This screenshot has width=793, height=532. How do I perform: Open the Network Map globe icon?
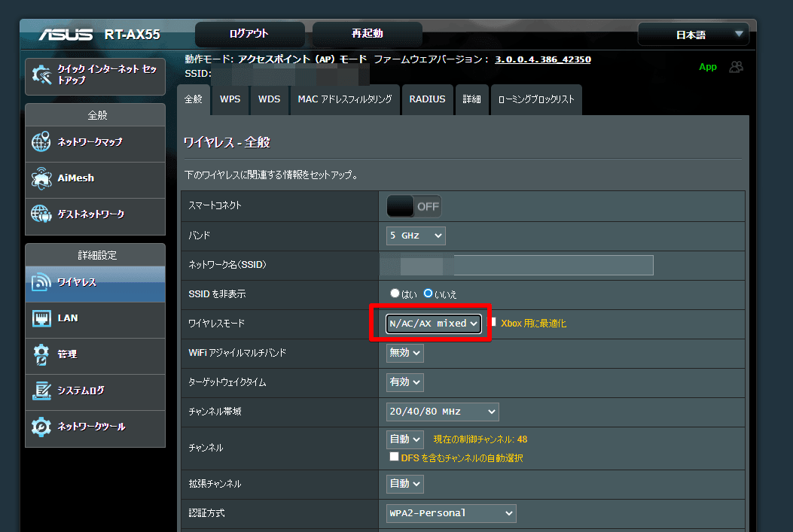point(41,142)
